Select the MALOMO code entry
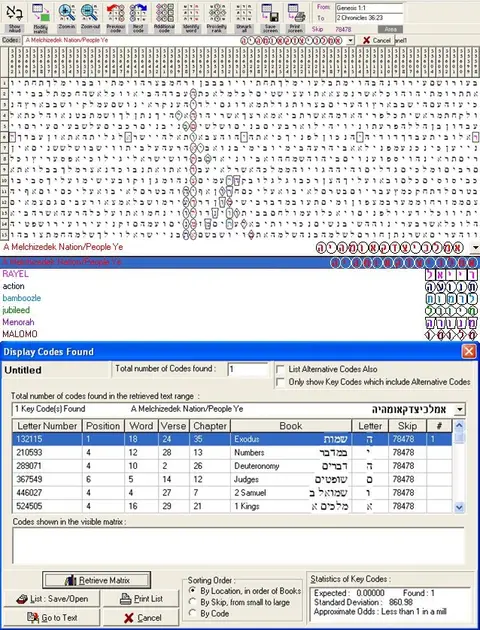This screenshot has height=630, width=480. click(x=239, y=334)
